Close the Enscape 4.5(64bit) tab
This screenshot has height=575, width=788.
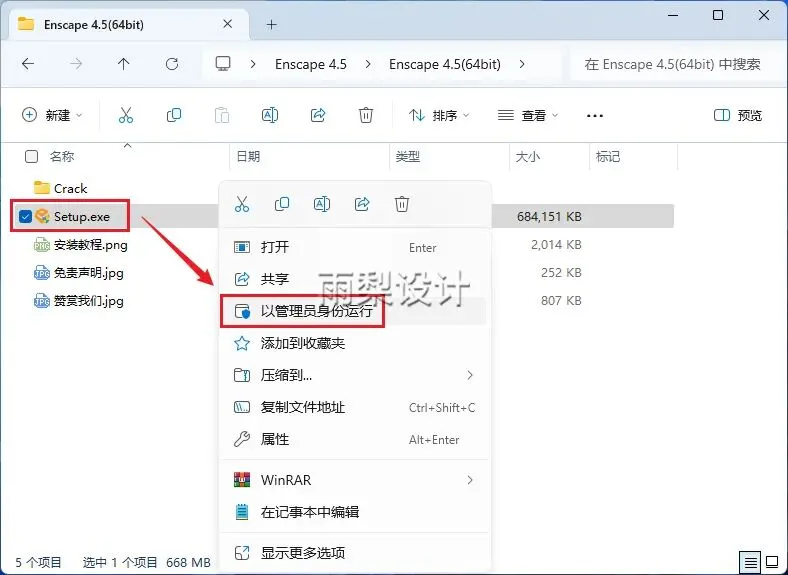[x=228, y=24]
